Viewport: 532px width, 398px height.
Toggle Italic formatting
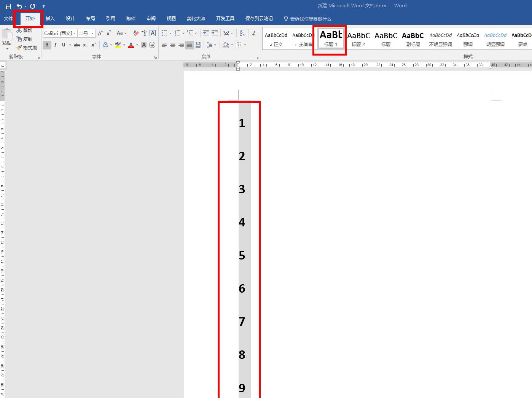[55, 45]
